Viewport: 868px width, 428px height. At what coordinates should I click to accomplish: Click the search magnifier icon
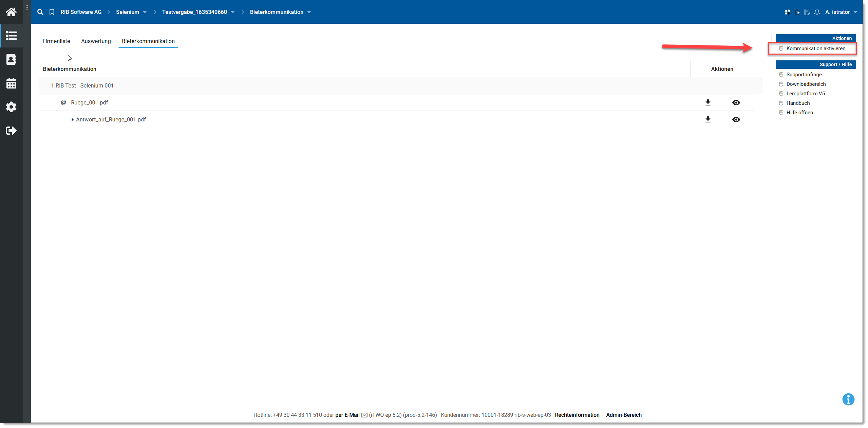coord(40,12)
